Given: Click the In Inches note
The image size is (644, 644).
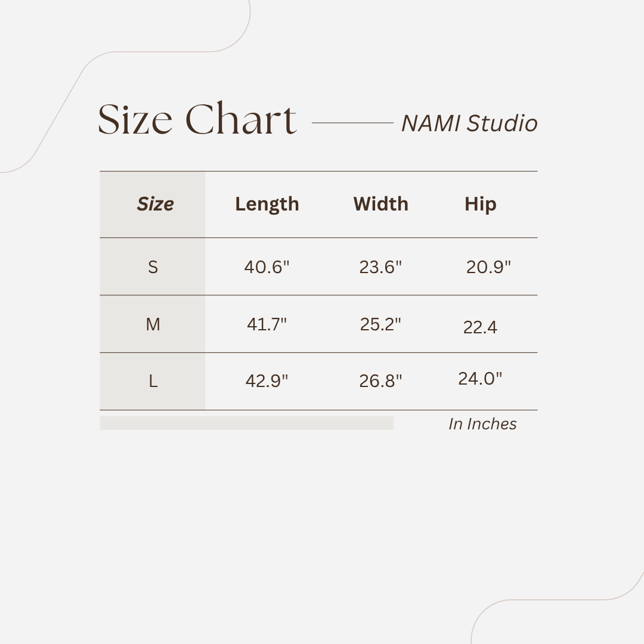Looking at the screenshot, I should click(482, 424).
